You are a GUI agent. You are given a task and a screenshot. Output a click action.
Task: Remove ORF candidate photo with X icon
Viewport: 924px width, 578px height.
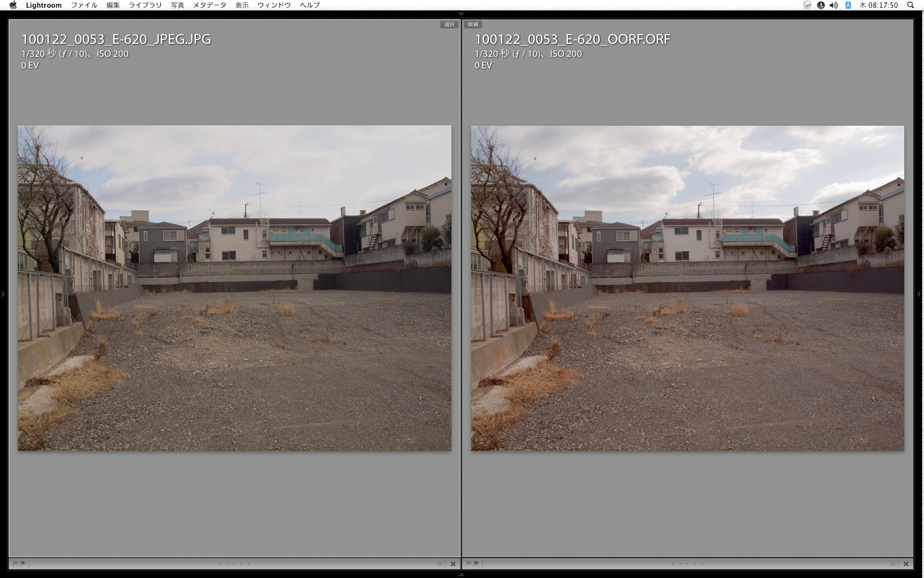click(x=906, y=564)
